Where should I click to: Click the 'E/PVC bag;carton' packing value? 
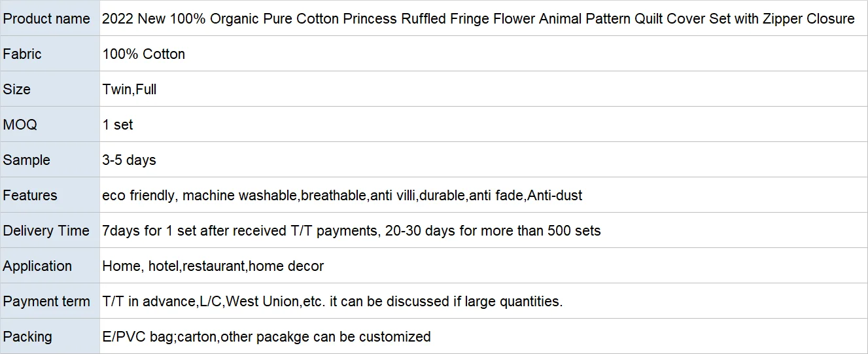pos(266,337)
